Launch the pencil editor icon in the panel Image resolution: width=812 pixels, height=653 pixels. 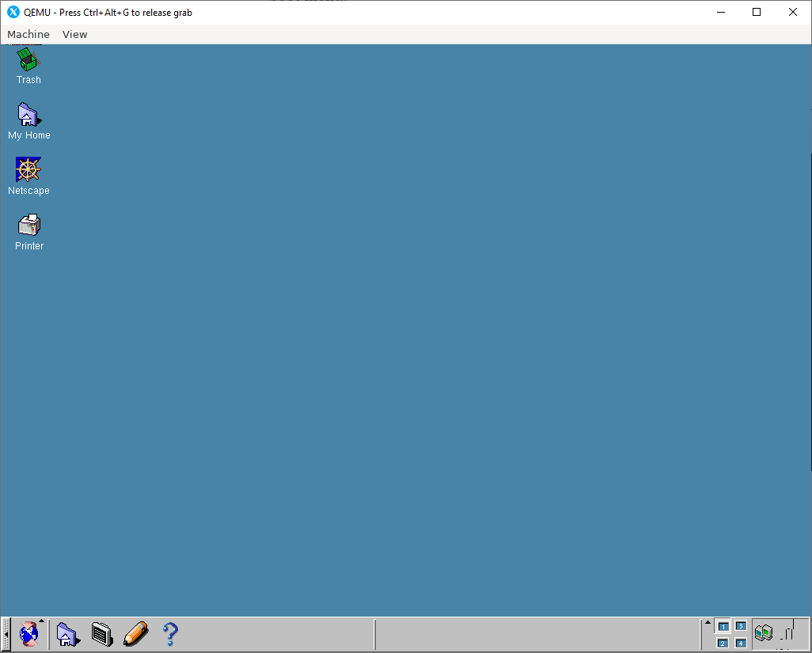136,634
